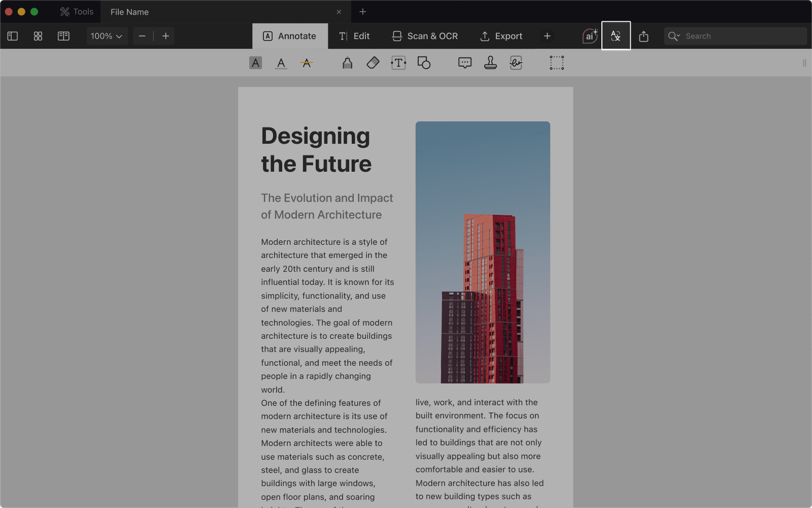Switch to the Edit tab

point(354,36)
